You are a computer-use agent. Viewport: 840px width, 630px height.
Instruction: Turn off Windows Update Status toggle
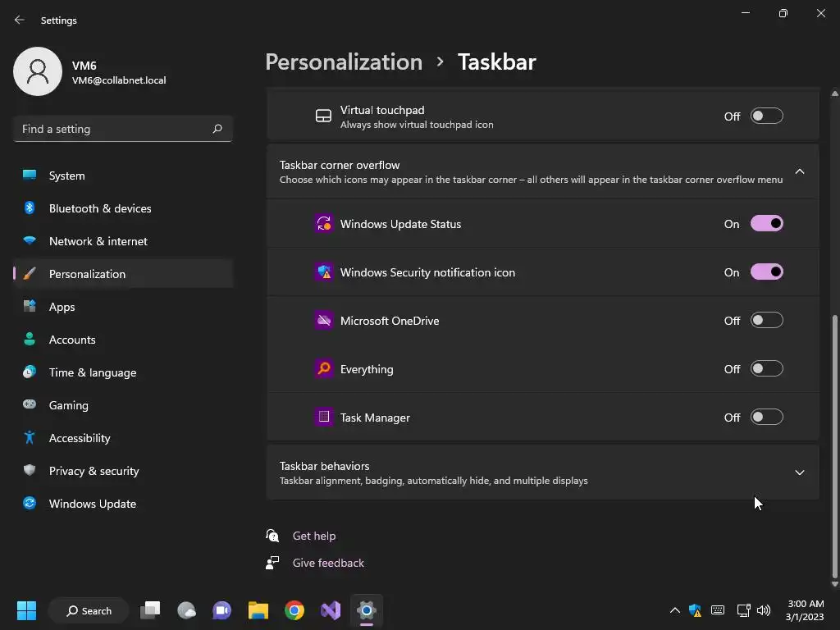(766, 224)
